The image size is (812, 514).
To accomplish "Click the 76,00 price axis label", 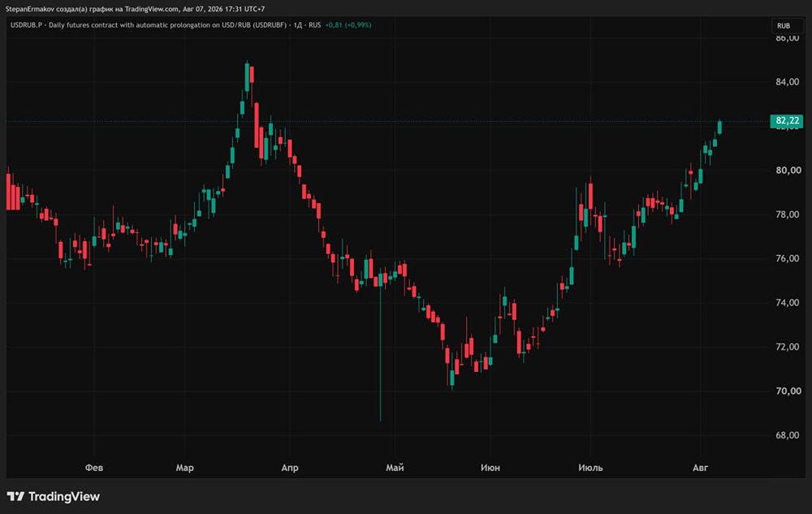I will (787, 258).
